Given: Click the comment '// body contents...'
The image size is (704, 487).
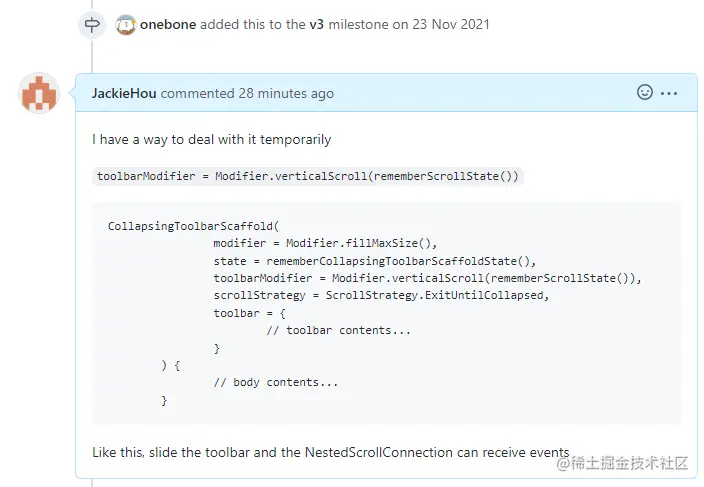Looking at the screenshot, I should click(x=276, y=382).
